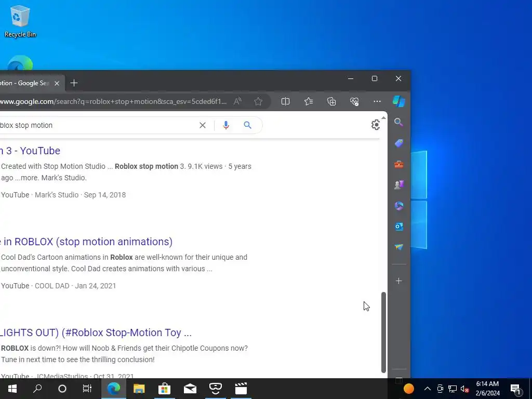Open taskbar Search magnifier
Image resolution: width=532 pixels, height=399 pixels.
[x=37, y=389]
